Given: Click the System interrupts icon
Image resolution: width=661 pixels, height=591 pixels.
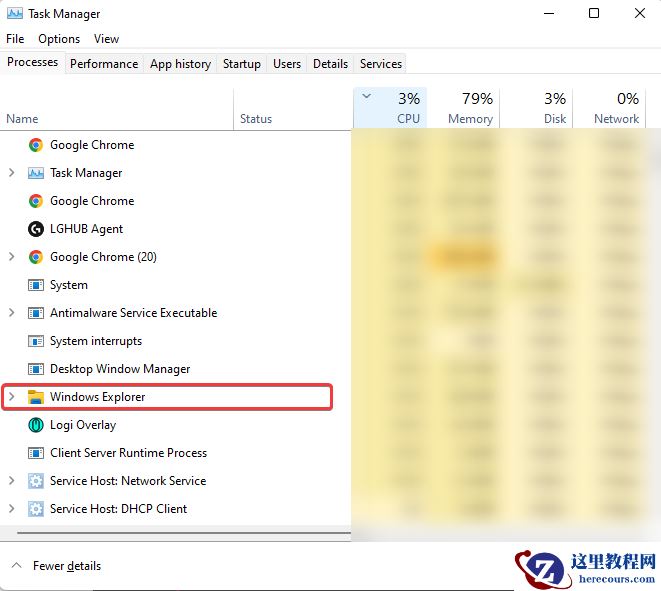Looking at the screenshot, I should [x=36, y=341].
